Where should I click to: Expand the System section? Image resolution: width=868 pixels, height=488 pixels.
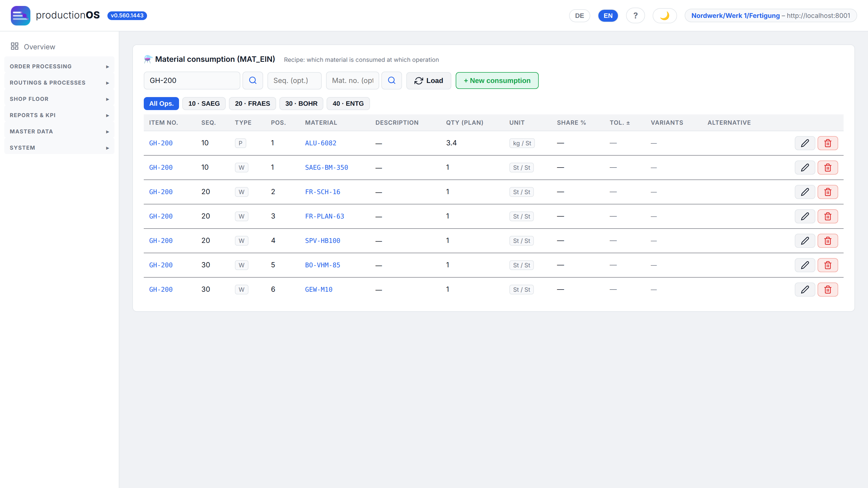pos(59,148)
